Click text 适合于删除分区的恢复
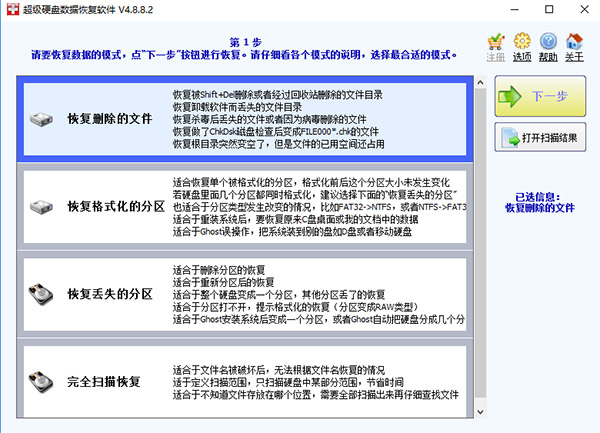The image size is (600, 433). (x=219, y=270)
